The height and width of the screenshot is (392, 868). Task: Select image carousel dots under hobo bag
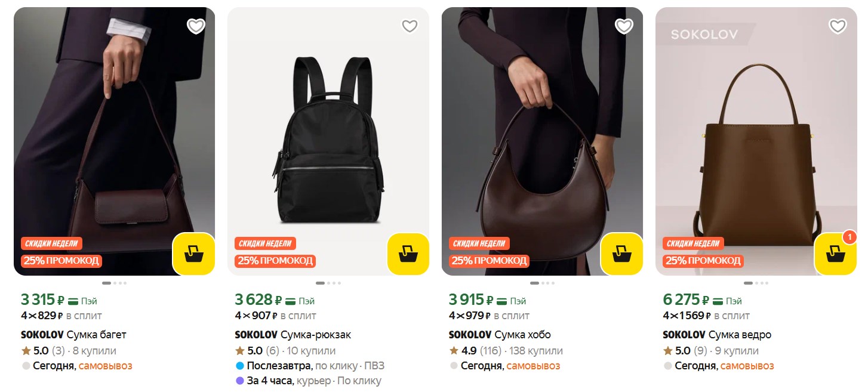(x=542, y=283)
